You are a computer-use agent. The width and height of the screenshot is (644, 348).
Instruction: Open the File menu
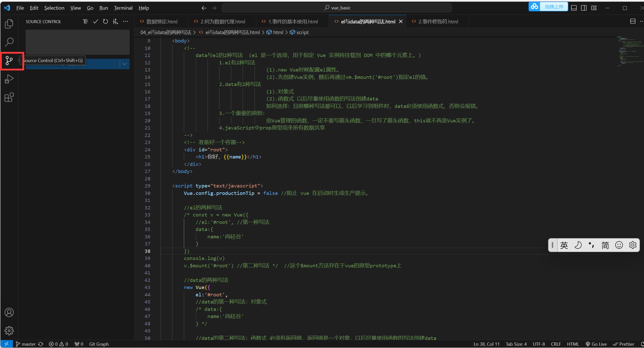click(x=20, y=8)
